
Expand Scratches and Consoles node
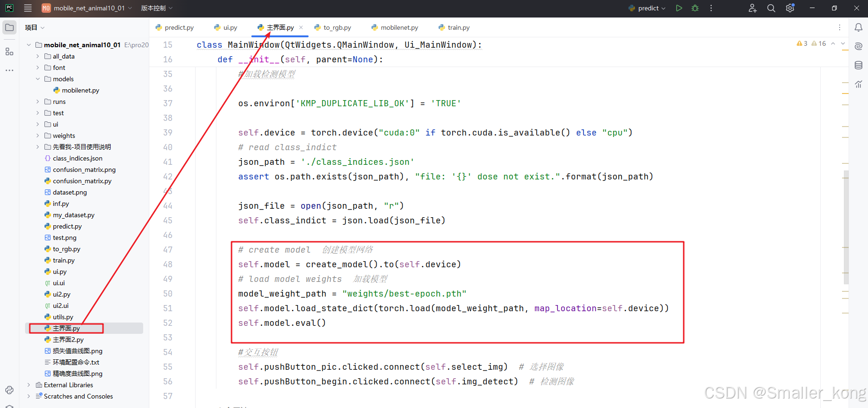coord(29,396)
